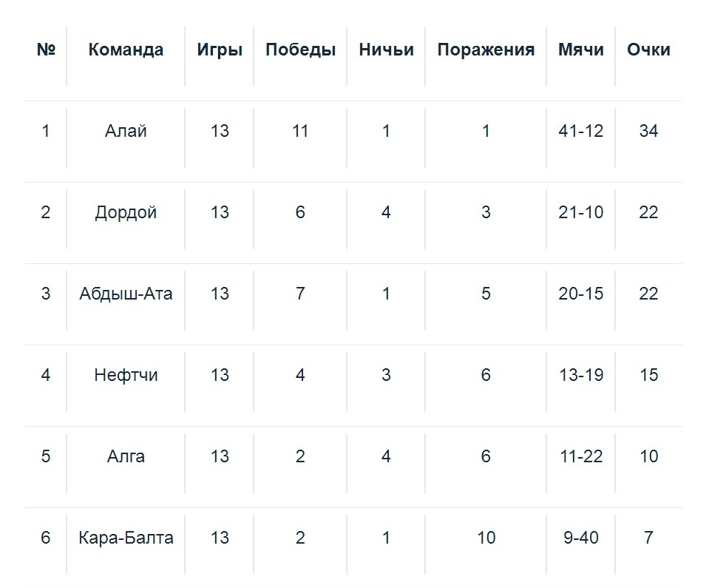Select the team name Дордой
This screenshot has width=709, height=588.
point(126,213)
